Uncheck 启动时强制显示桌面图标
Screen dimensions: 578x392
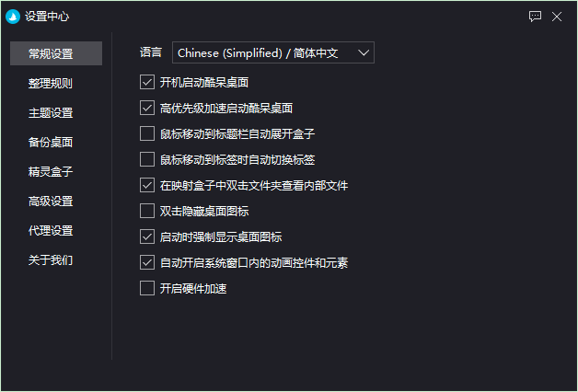tap(147, 236)
